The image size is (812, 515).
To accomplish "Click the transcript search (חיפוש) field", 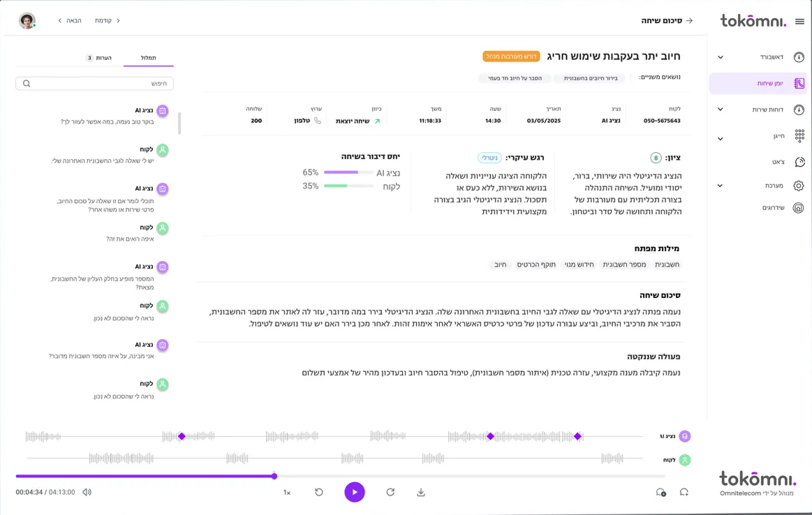I will click(x=95, y=84).
